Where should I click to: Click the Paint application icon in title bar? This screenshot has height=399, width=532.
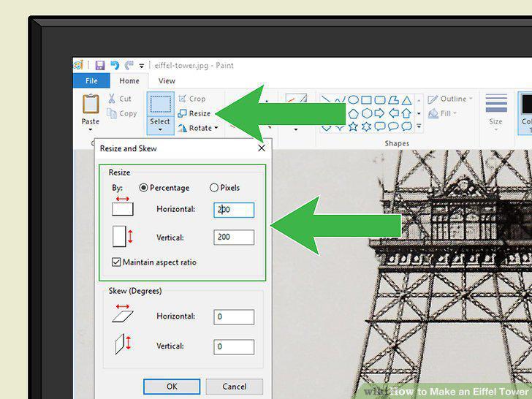(x=78, y=65)
